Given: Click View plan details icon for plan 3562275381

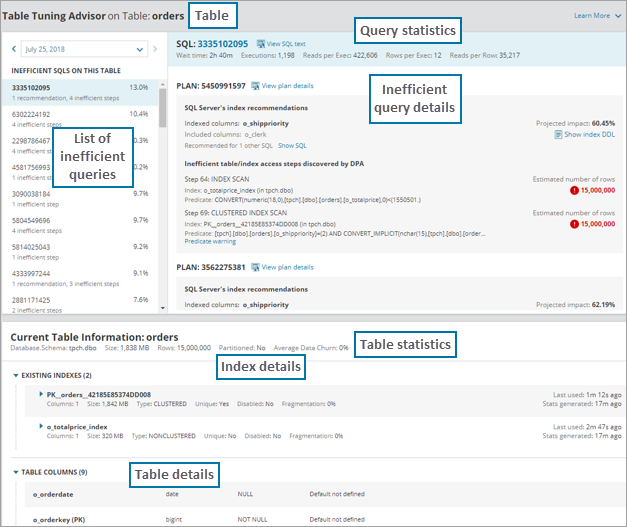Looking at the screenshot, I should coord(254,268).
